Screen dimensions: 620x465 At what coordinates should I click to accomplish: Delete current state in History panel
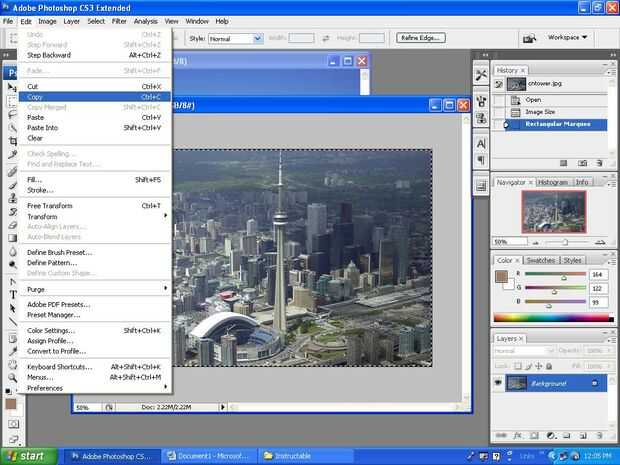click(596, 162)
